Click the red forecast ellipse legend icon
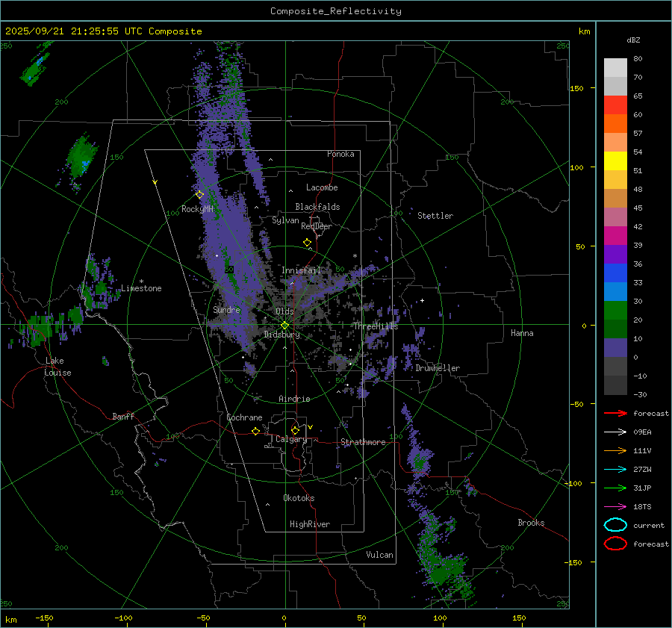The width and height of the screenshot is (672, 628). pos(615,544)
